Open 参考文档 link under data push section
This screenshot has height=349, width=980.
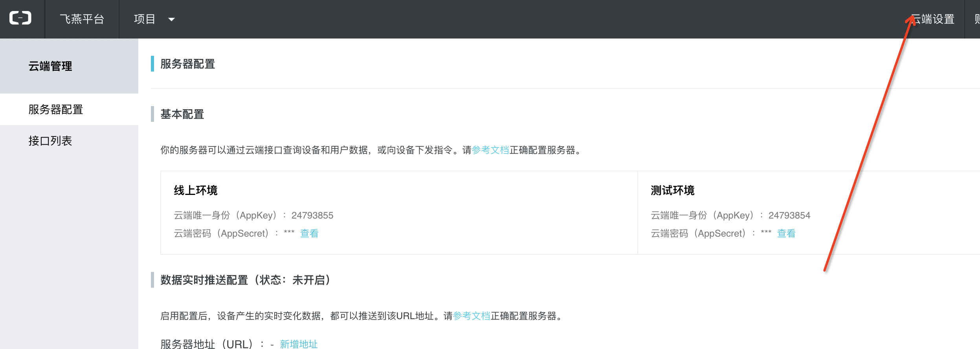tap(471, 316)
